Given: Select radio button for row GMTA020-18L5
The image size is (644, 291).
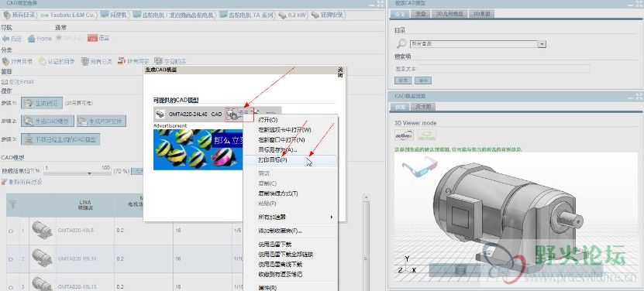Looking at the screenshot, I should (11, 231).
